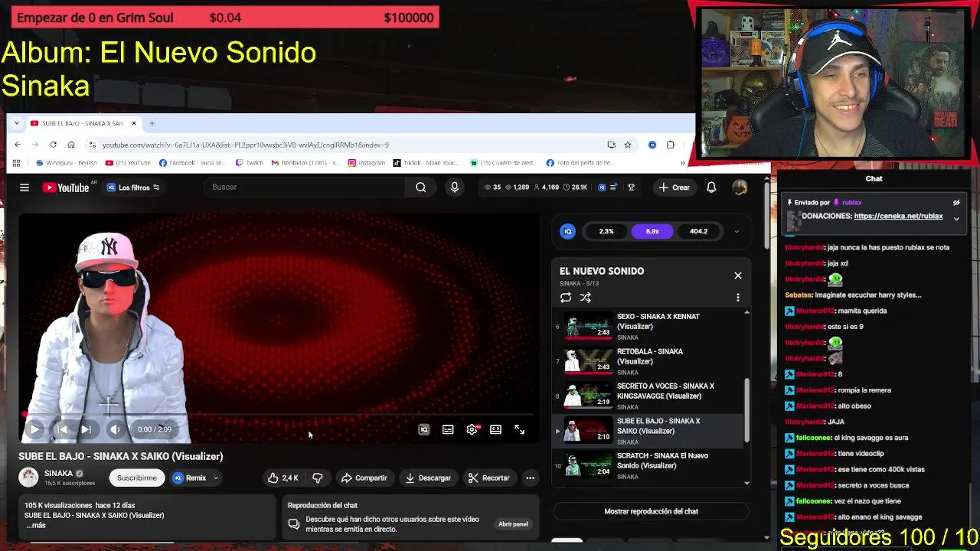Enter fullscreen on the video player

coord(519,429)
